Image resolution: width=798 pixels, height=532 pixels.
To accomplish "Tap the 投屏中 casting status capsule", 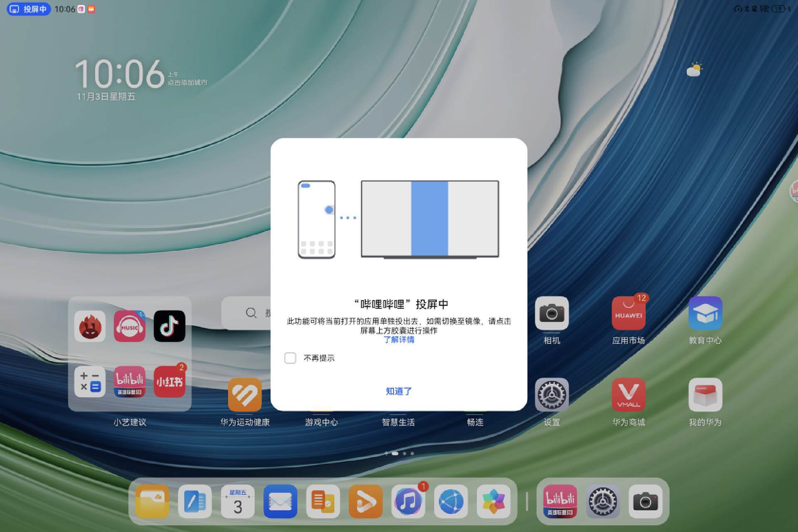I will click(x=28, y=9).
